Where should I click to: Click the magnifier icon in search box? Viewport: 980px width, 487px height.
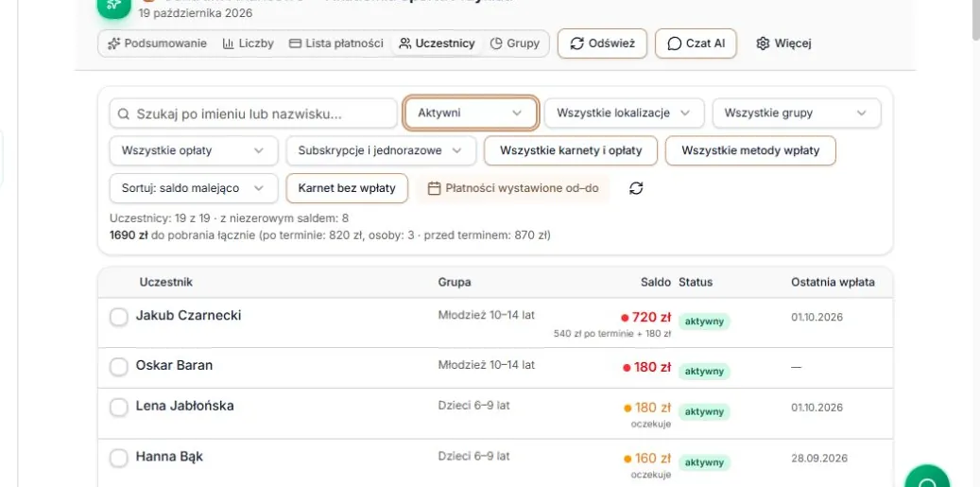124,113
